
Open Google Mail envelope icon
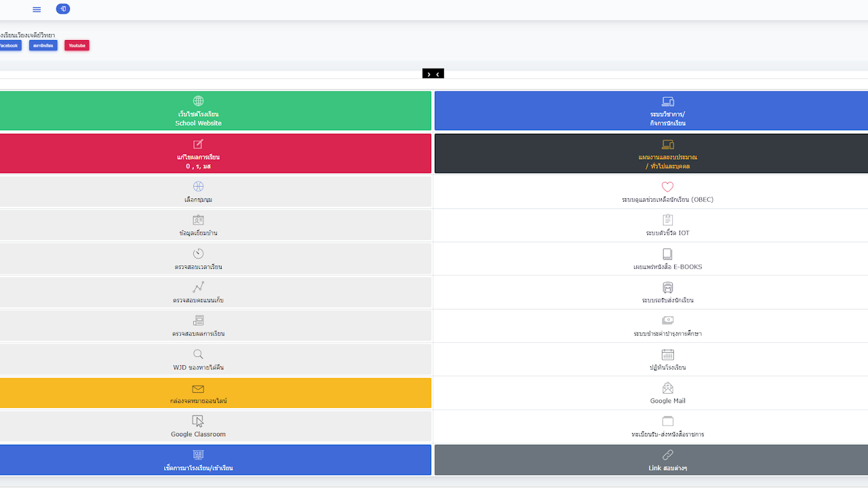[x=667, y=388]
